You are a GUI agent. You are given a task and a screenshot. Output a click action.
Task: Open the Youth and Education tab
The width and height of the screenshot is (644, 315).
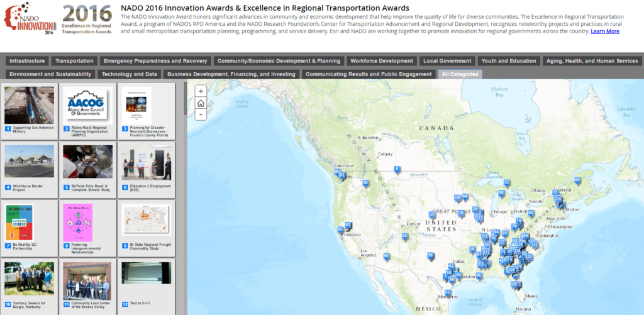pos(509,61)
